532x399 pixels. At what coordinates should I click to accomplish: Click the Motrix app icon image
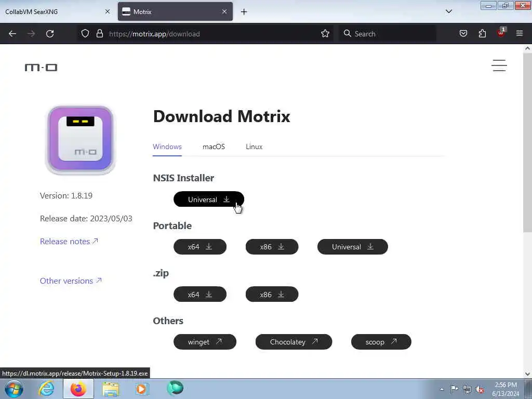(81, 140)
